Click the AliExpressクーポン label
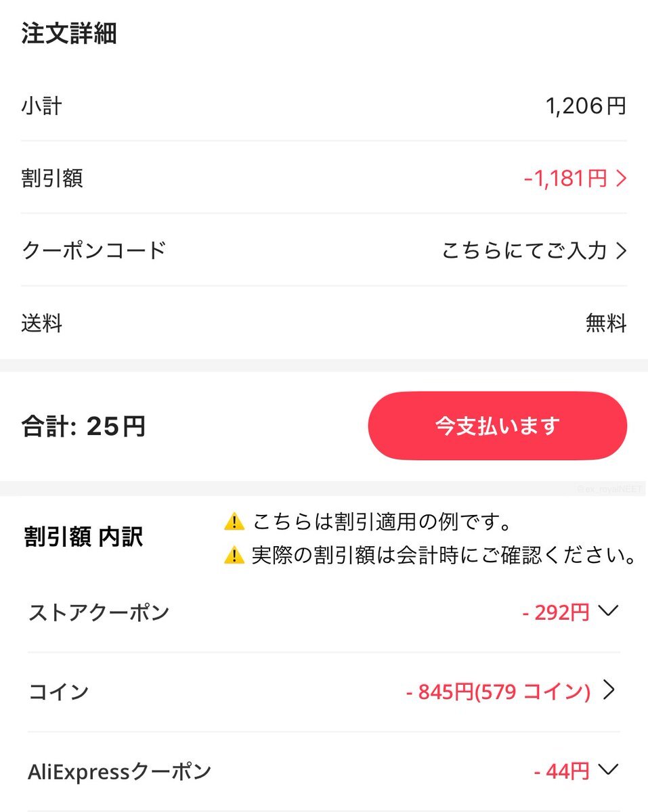Viewport: 648px width, 812px height. (x=120, y=771)
